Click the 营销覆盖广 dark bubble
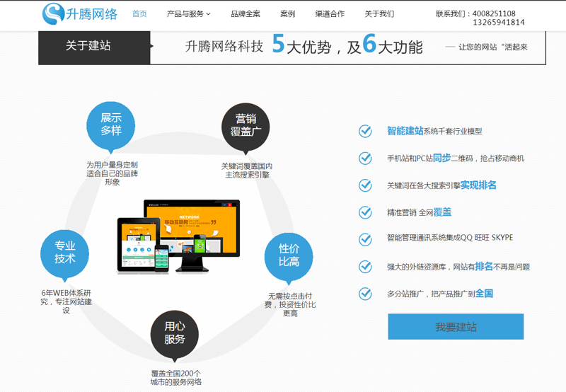Screen dimensions: 566x392 coord(246,128)
